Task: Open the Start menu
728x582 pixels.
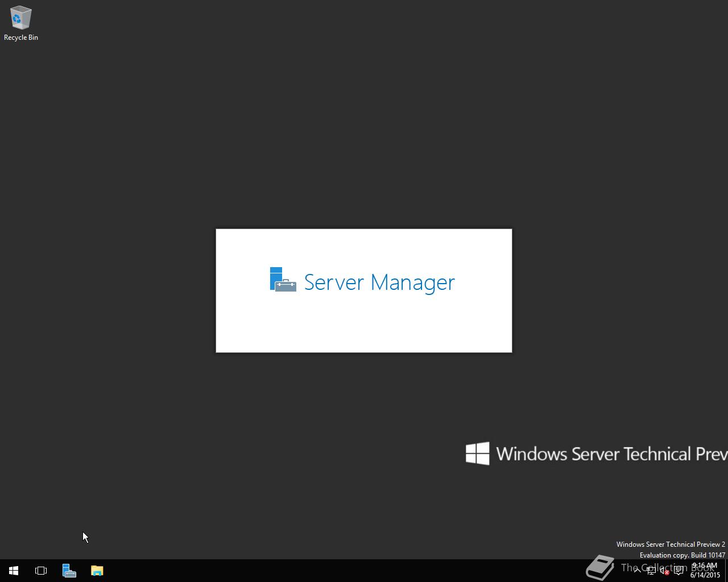Action: (14, 571)
